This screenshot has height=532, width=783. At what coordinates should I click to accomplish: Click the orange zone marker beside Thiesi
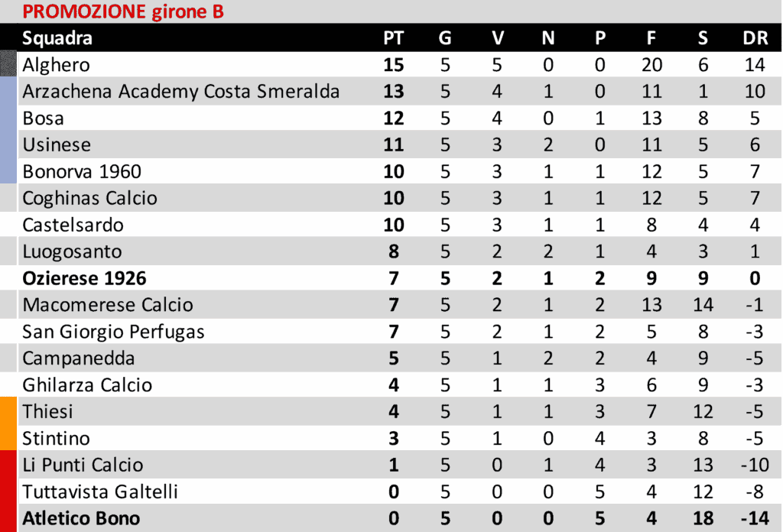click(8, 423)
